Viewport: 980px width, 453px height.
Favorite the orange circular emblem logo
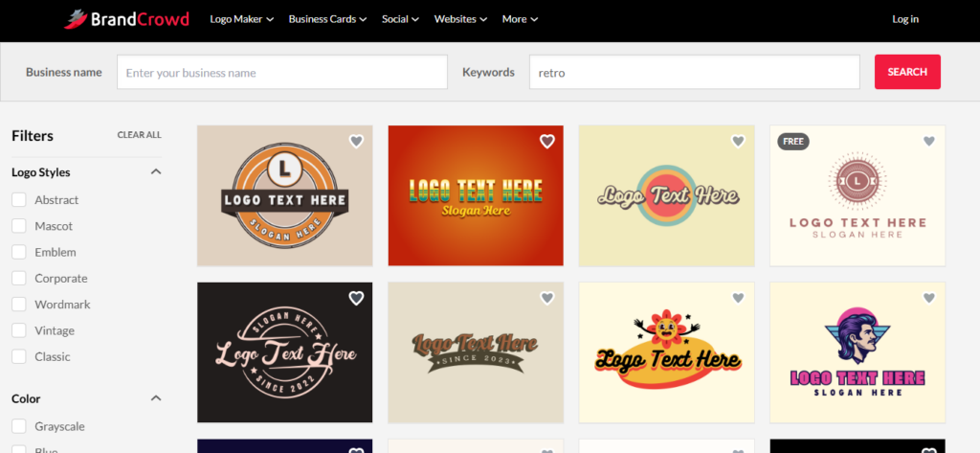356,142
